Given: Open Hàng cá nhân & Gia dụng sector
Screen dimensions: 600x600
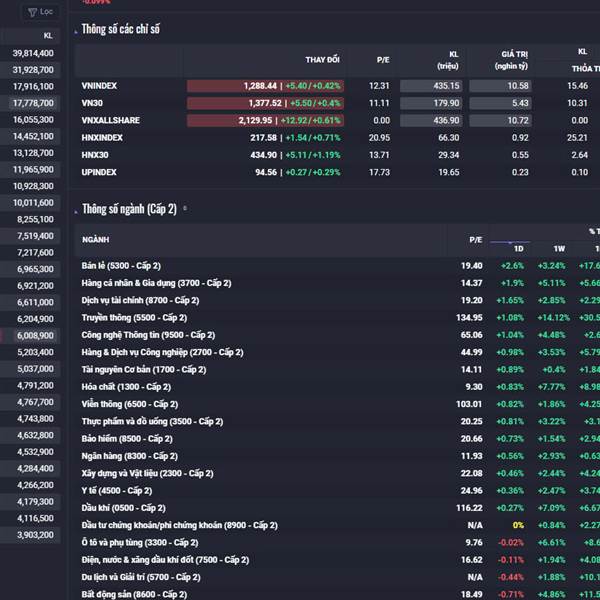Looking at the screenshot, I should click(156, 283).
